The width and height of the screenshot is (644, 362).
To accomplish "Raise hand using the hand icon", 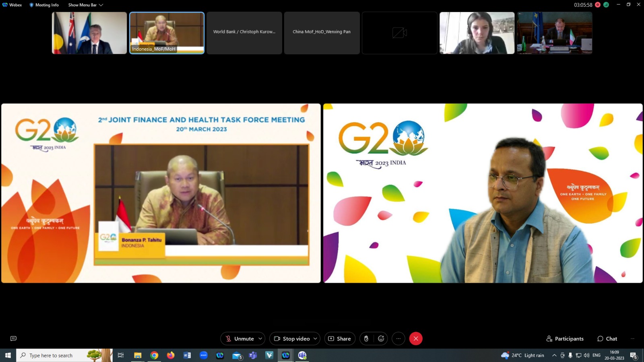I will point(366,339).
